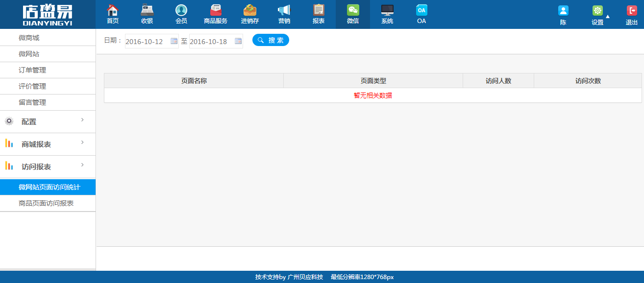Click the OA icon in navigation

point(421,11)
